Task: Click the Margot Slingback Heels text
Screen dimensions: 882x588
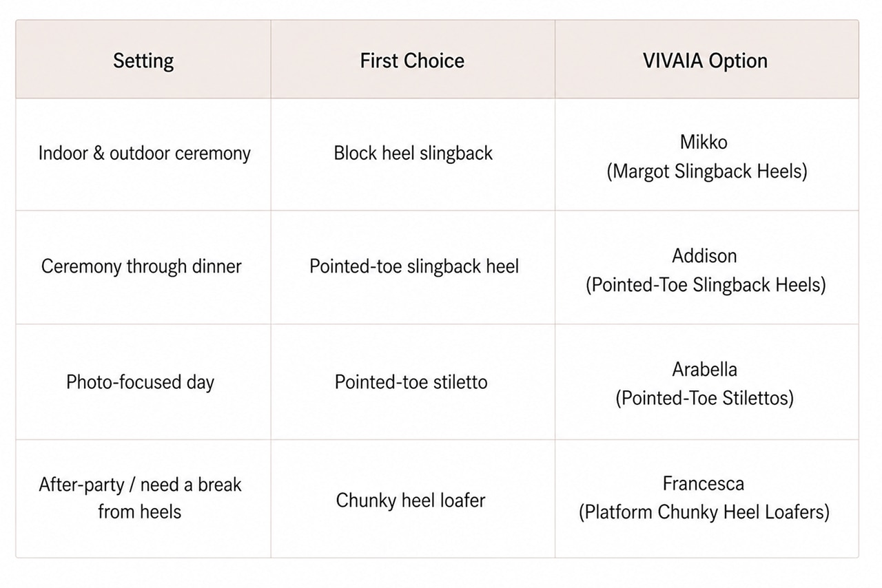Action: point(706,171)
